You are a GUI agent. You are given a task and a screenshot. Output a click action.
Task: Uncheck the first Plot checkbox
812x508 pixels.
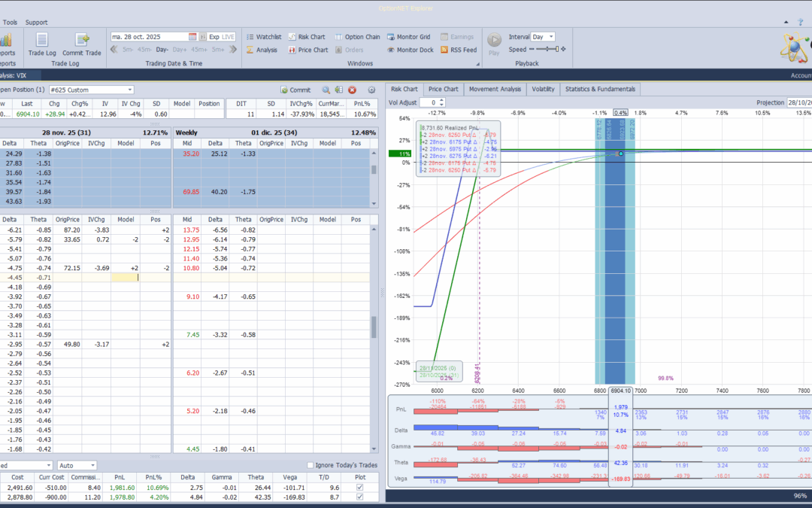click(x=360, y=487)
